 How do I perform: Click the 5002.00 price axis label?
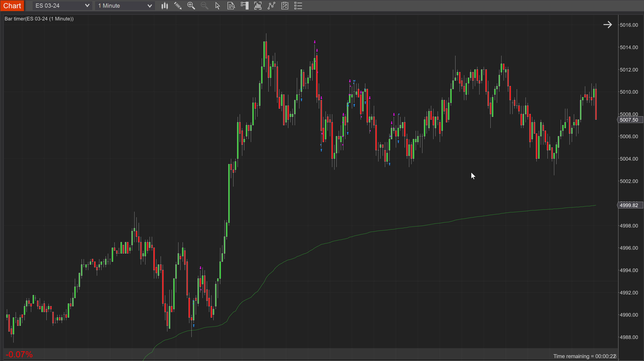coord(629,181)
